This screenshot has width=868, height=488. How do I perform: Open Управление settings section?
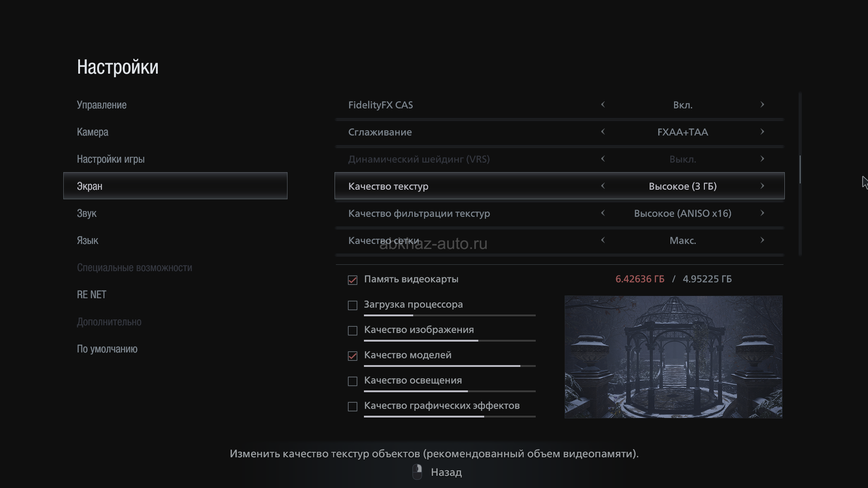point(102,105)
